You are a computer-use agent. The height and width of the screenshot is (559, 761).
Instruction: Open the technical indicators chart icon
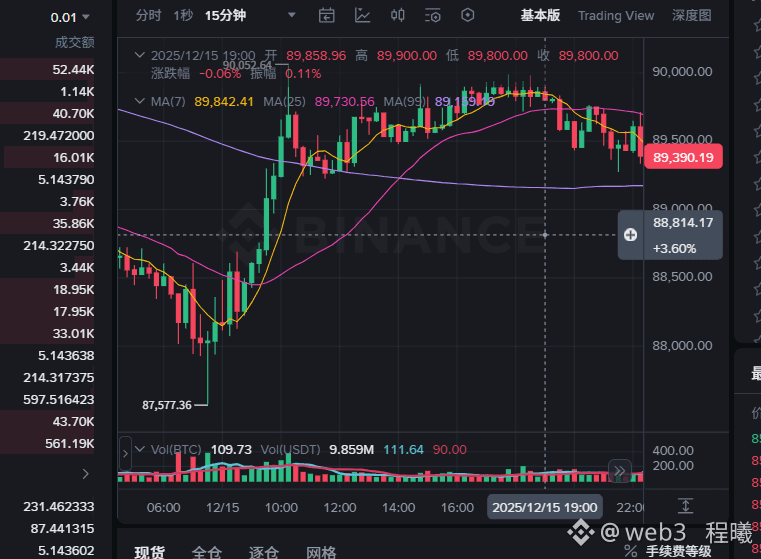[x=362, y=16]
